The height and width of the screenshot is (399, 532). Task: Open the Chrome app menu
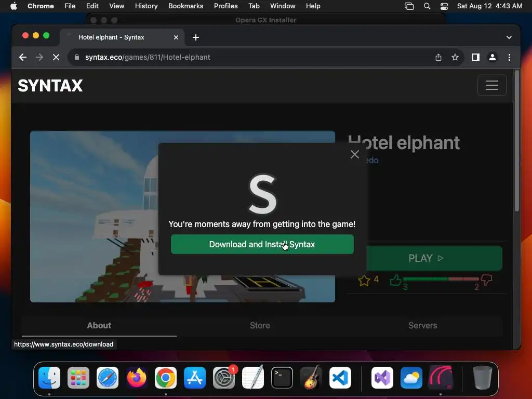41,6
